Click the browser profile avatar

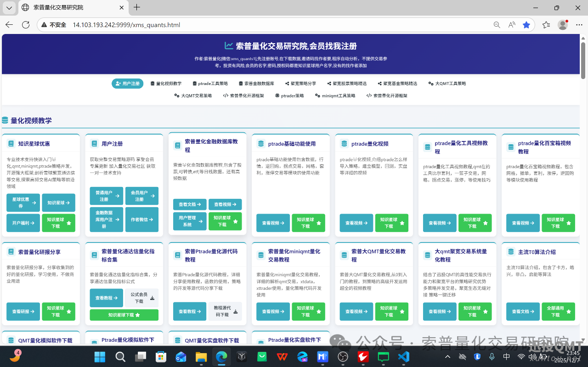(x=562, y=25)
